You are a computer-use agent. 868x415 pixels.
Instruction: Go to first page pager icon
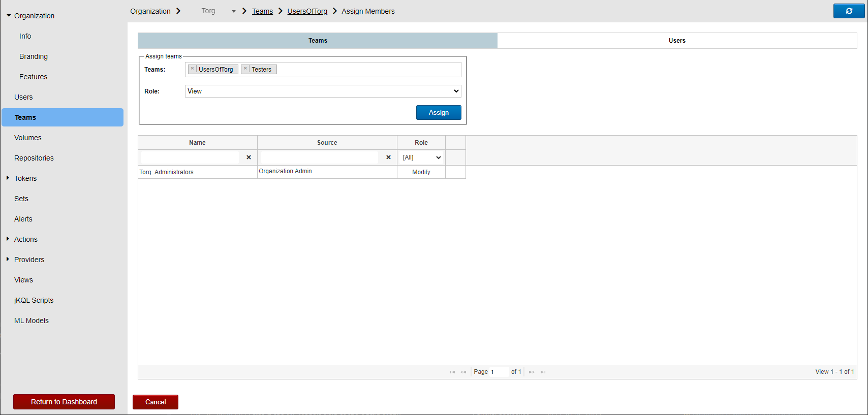(452, 372)
